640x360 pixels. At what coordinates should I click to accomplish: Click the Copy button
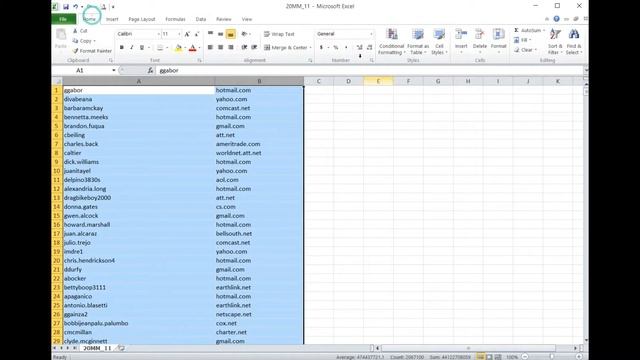click(84, 41)
